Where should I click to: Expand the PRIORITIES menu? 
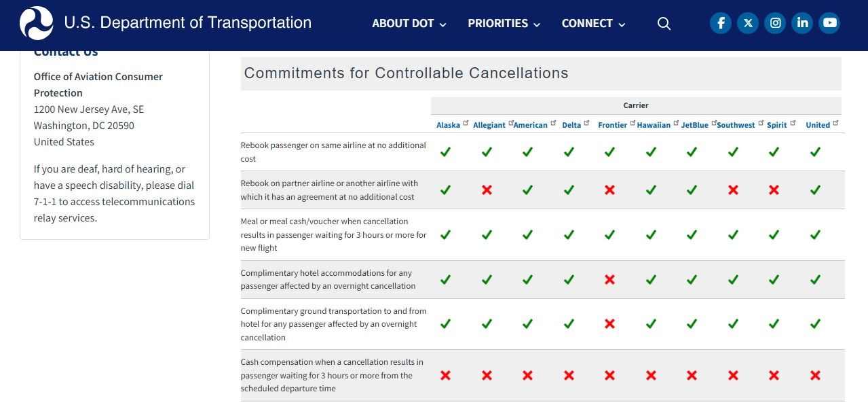(504, 24)
